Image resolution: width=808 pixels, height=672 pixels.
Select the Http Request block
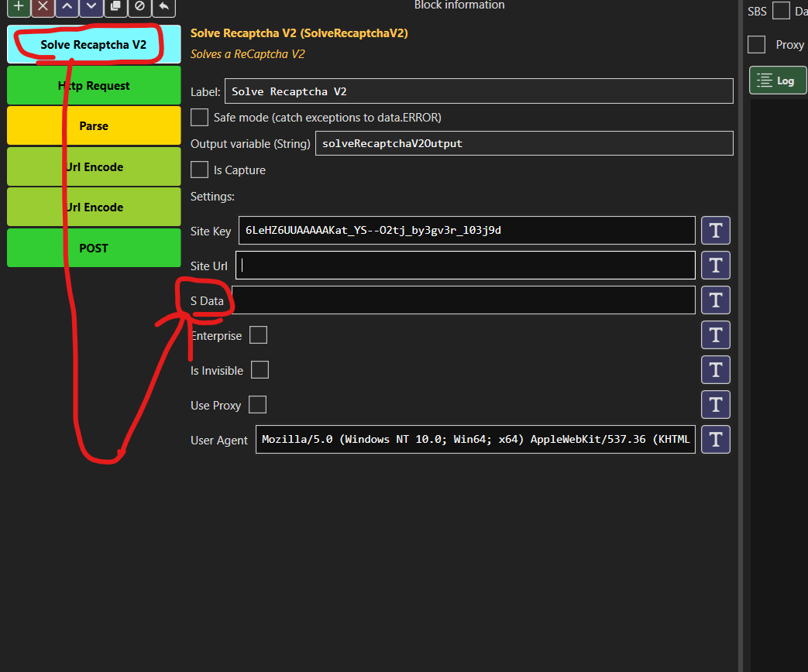click(94, 85)
